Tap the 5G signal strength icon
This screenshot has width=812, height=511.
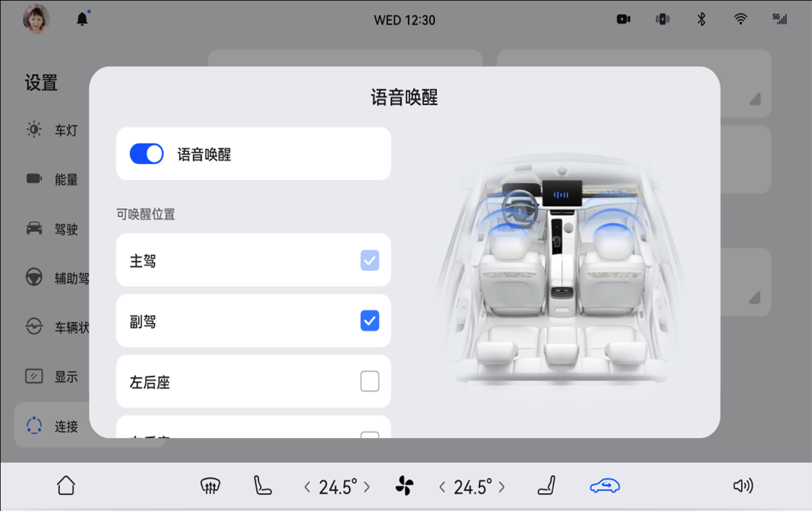point(779,19)
